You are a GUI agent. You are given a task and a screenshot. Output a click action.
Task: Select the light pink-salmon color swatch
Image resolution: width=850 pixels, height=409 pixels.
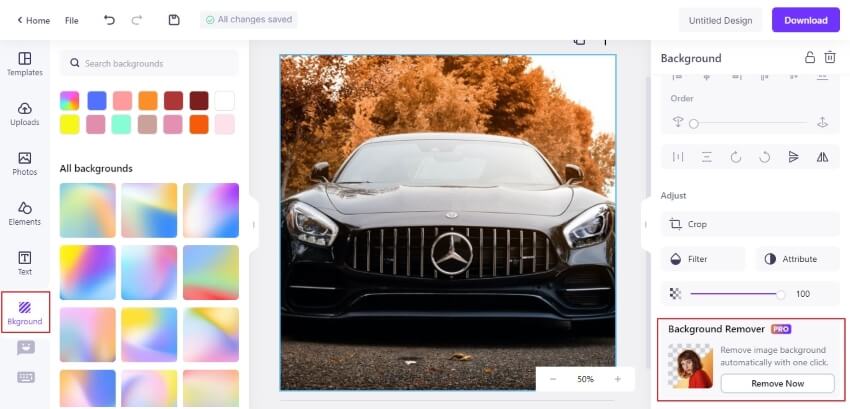[123, 101]
